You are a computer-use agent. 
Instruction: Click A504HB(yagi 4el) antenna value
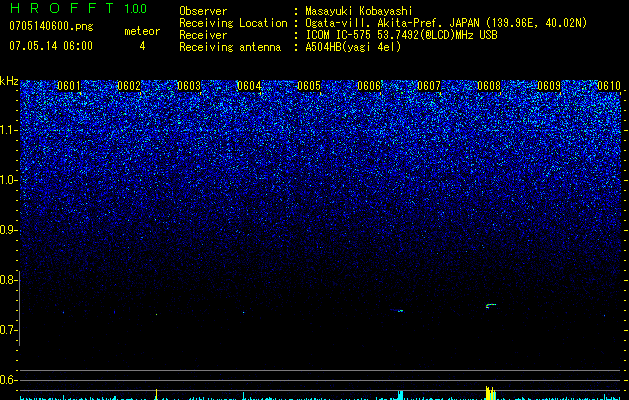[353, 47]
